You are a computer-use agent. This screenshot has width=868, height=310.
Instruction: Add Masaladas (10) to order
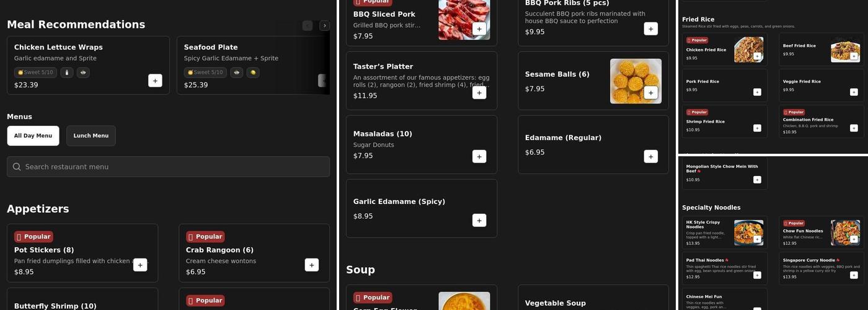point(479,156)
